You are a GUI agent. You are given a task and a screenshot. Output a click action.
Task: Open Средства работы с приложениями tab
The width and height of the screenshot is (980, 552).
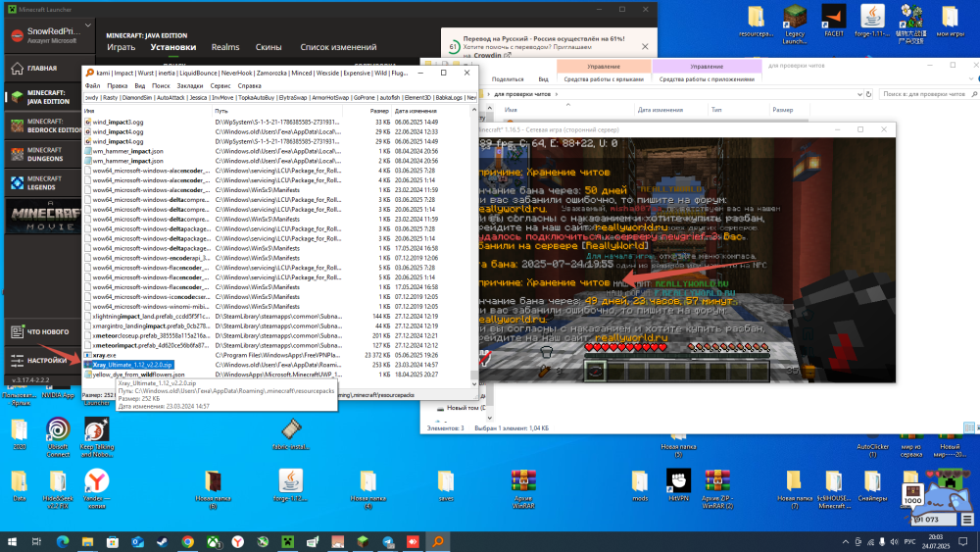click(x=707, y=79)
